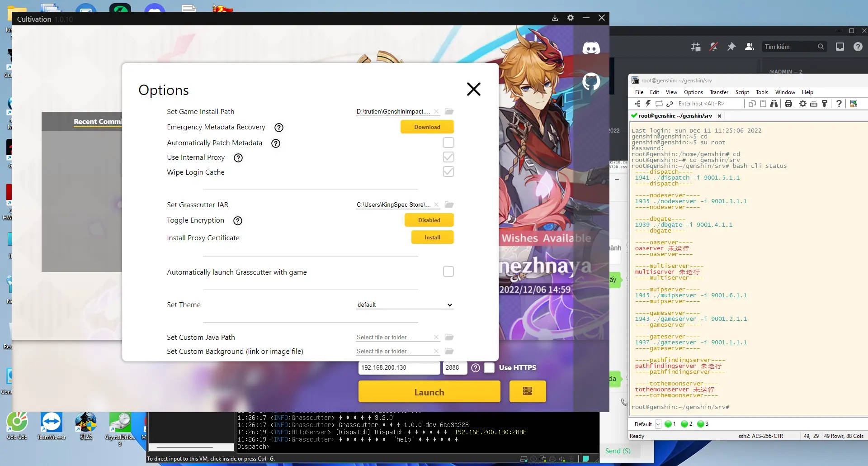Viewport: 868px width, 466px height.
Task: Close the Options dialog with X
Action: coord(473,89)
